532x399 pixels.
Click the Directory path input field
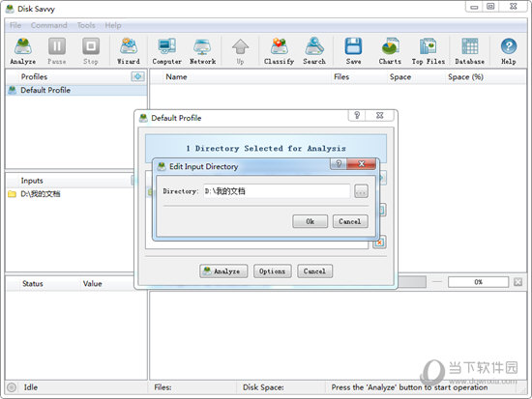pyautogui.click(x=277, y=191)
